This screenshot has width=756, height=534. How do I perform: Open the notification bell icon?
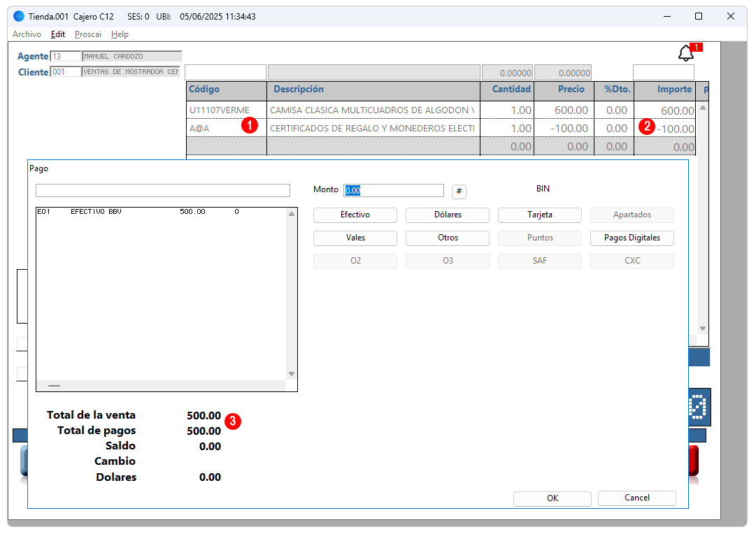click(685, 53)
